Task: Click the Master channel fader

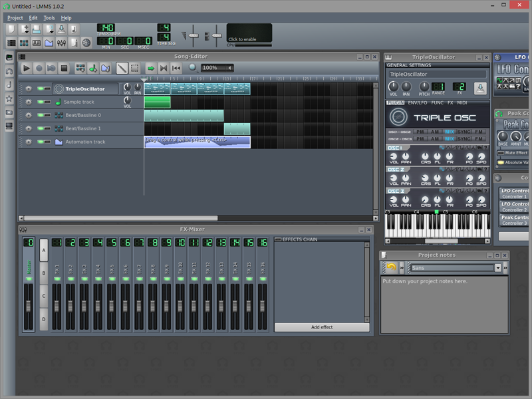Action: coord(29,307)
